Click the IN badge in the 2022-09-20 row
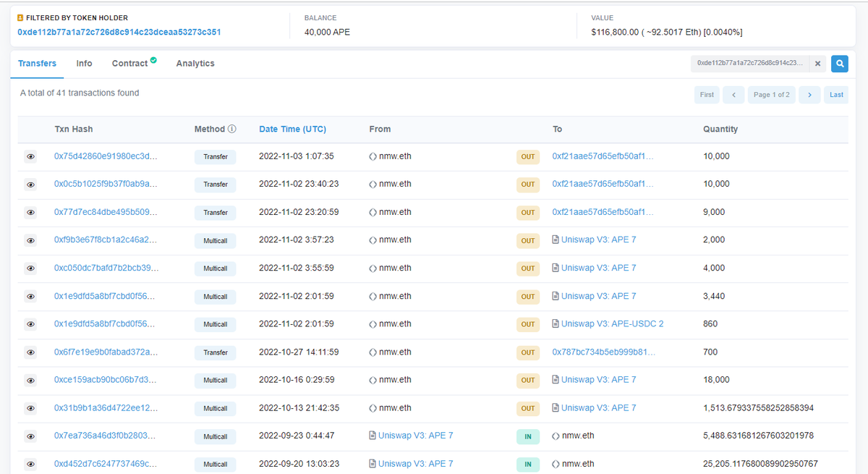The image size is (868, 474). click(528, 465)
